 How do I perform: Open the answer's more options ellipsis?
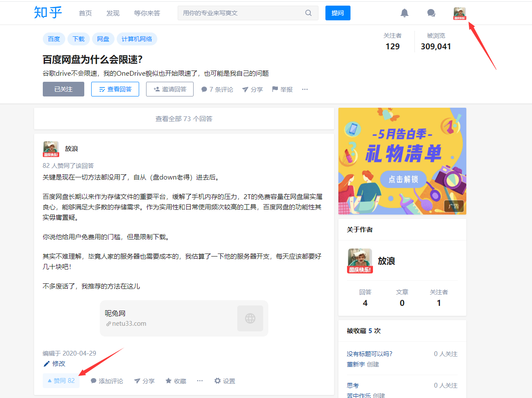tap(200, 381)
